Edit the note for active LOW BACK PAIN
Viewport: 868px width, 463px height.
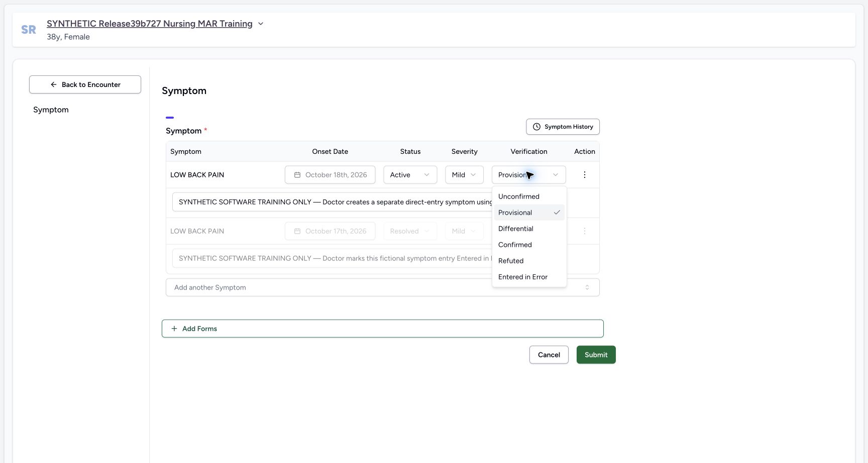tap(332, 202)
